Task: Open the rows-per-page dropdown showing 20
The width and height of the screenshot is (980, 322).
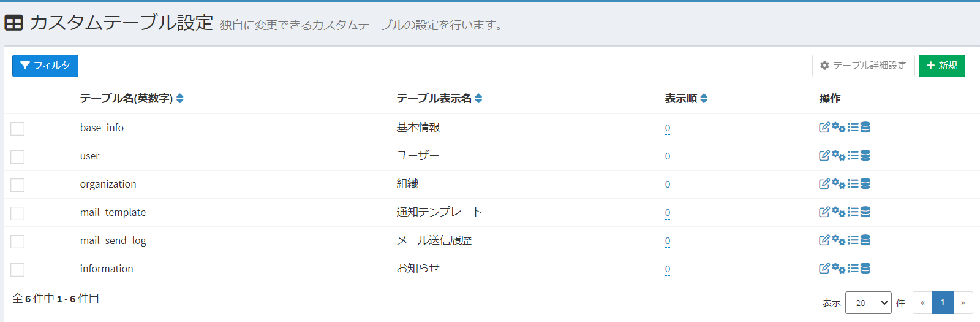Action: click(x=868, y=302)
